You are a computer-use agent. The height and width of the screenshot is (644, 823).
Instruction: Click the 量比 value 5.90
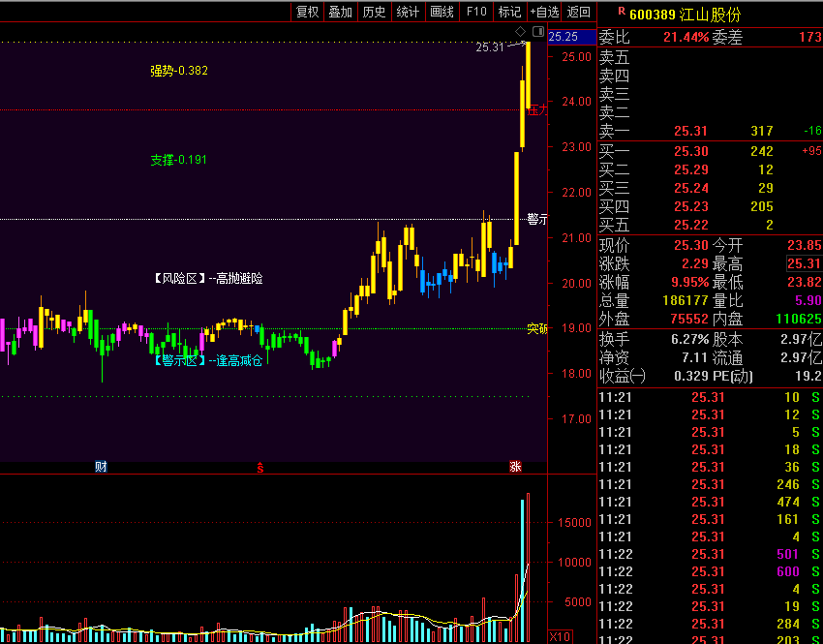tap(808, 300)
